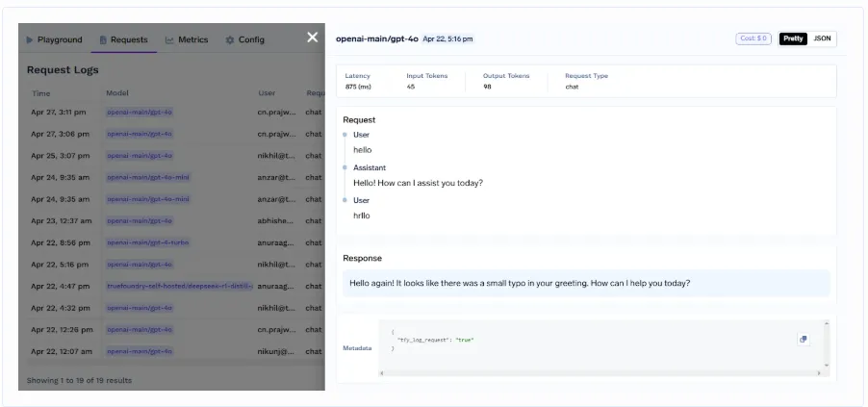Click "Showing 1 to 19 of 19 results"
868x407 pixels.
79,380
